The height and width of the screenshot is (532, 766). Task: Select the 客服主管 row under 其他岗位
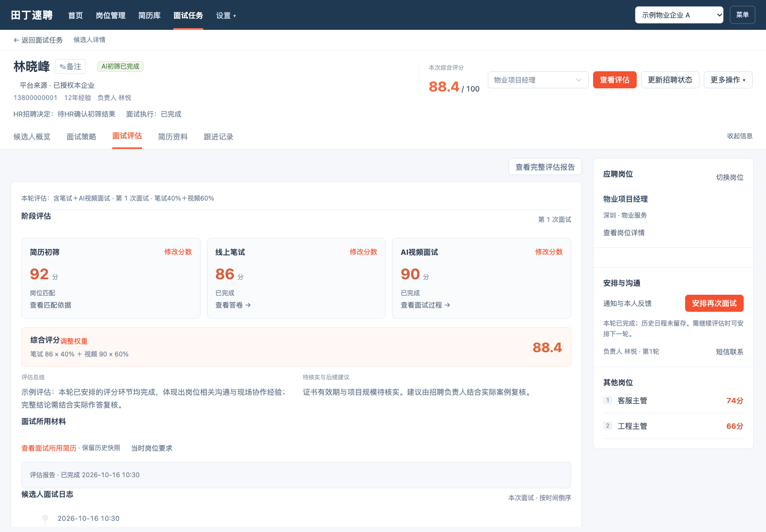(x=673, y=401)
